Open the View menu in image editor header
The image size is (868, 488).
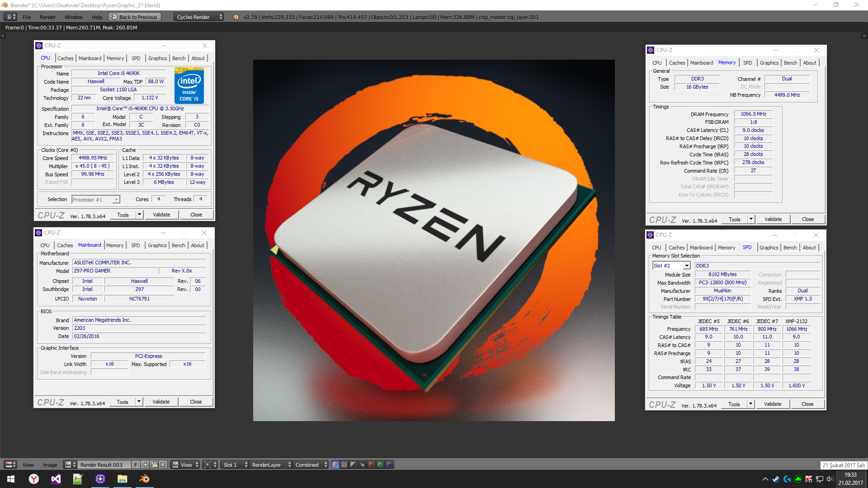point(28,465)
